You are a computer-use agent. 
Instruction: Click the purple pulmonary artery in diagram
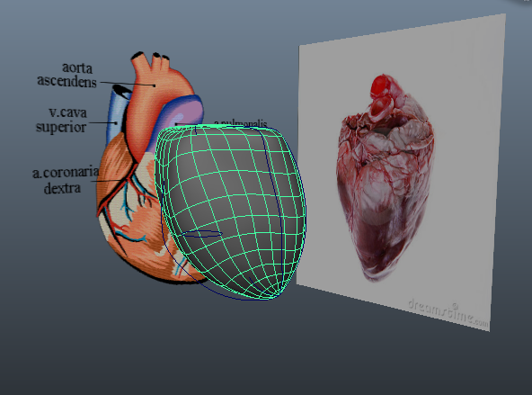184,112
